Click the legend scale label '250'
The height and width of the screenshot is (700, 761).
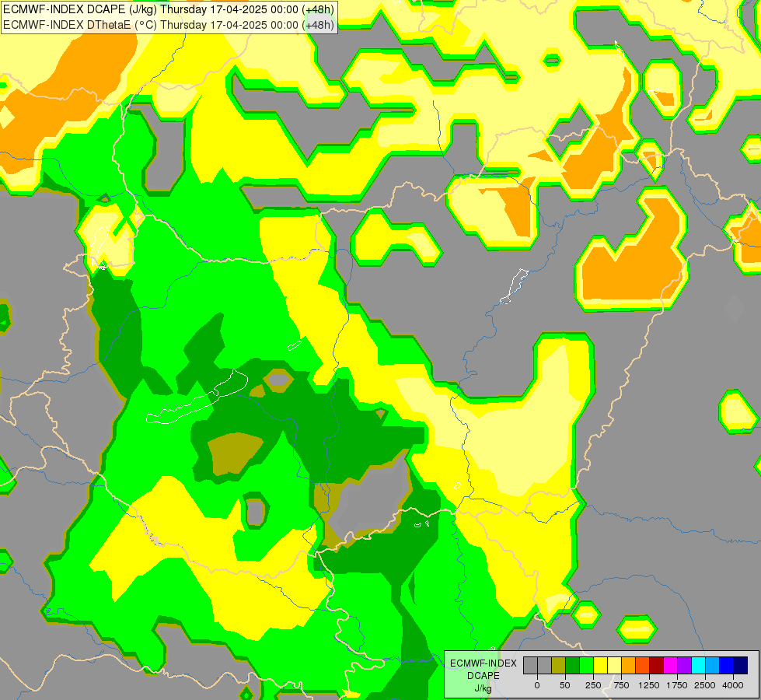coord(593,685)
